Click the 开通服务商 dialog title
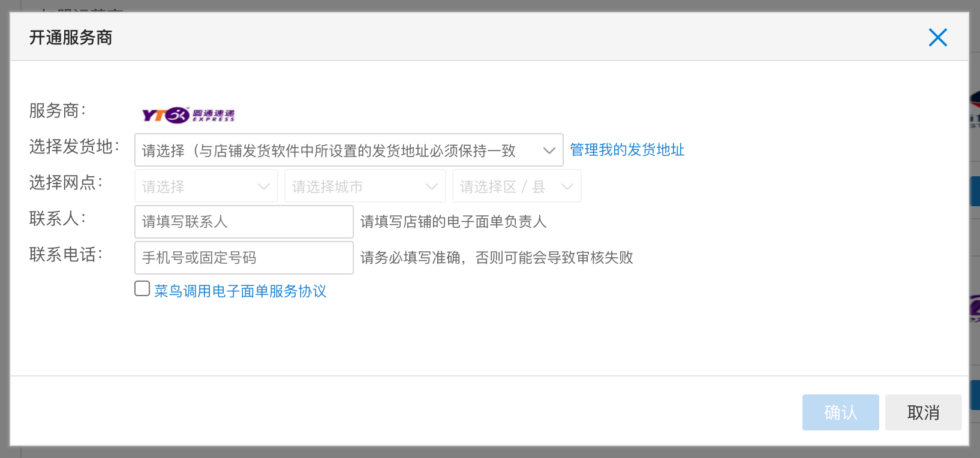The width and height of the screenshot is (980, 458). tap(71, 38)
